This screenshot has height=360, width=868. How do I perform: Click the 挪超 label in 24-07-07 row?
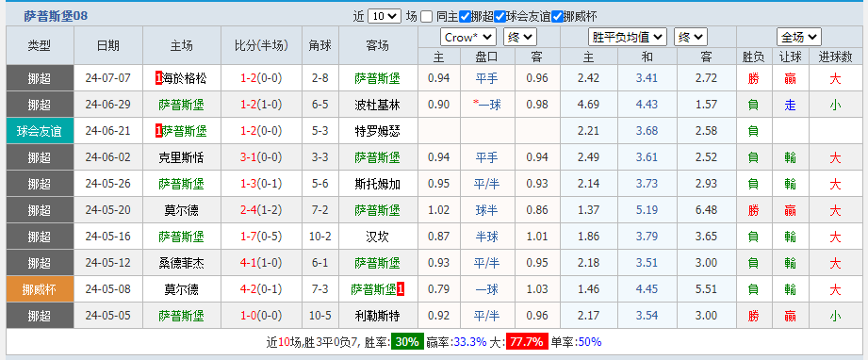[40, 78]
